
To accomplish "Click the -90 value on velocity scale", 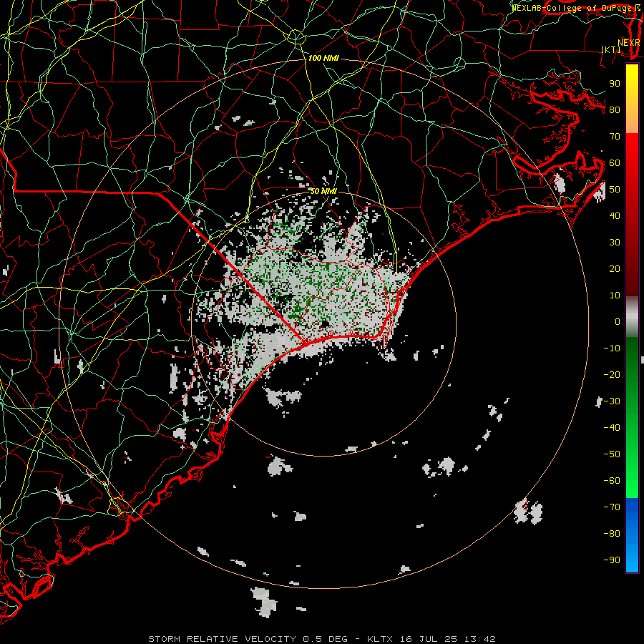I will coord(612,560).
